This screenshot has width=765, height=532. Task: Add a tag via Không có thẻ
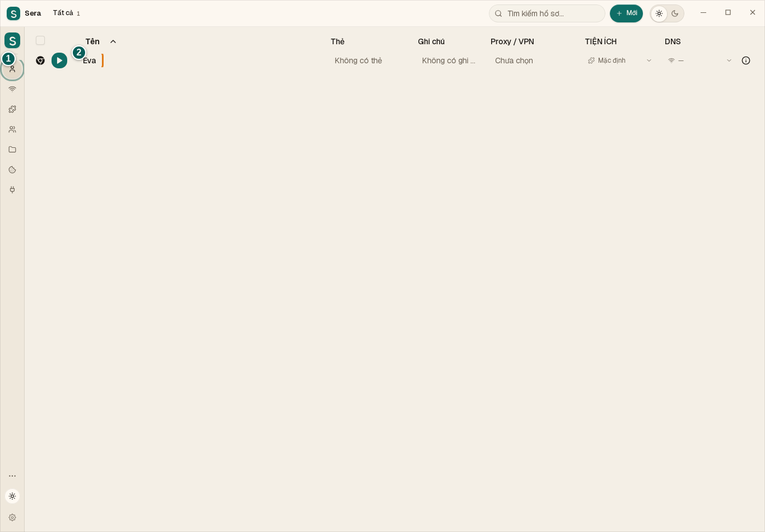pyautogui.click(x=358, y=60)
